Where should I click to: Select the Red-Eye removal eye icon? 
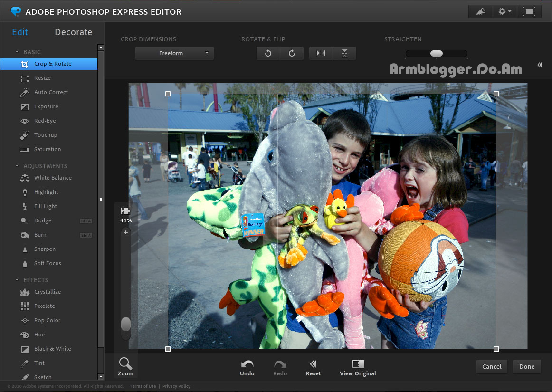(25, 121)
